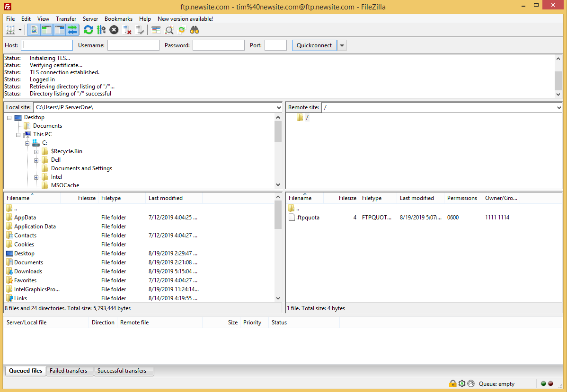Screen dimensions: 567x392
Task: Toggle directory comparison
Action: coord(169,30)
